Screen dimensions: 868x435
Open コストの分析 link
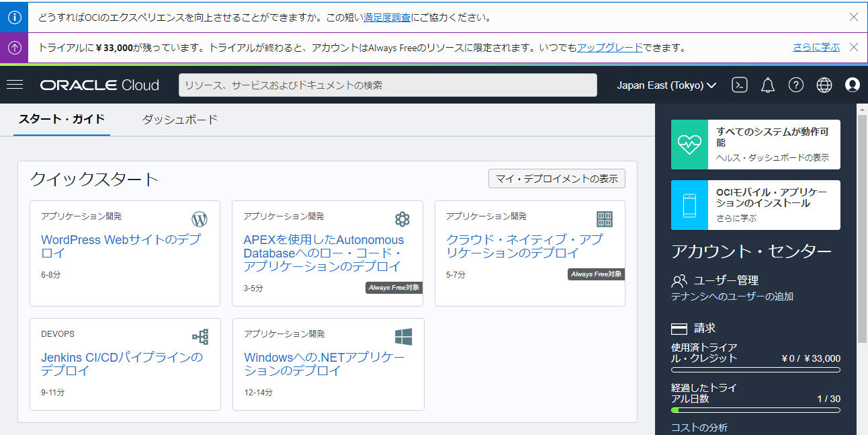click(699, 428)
